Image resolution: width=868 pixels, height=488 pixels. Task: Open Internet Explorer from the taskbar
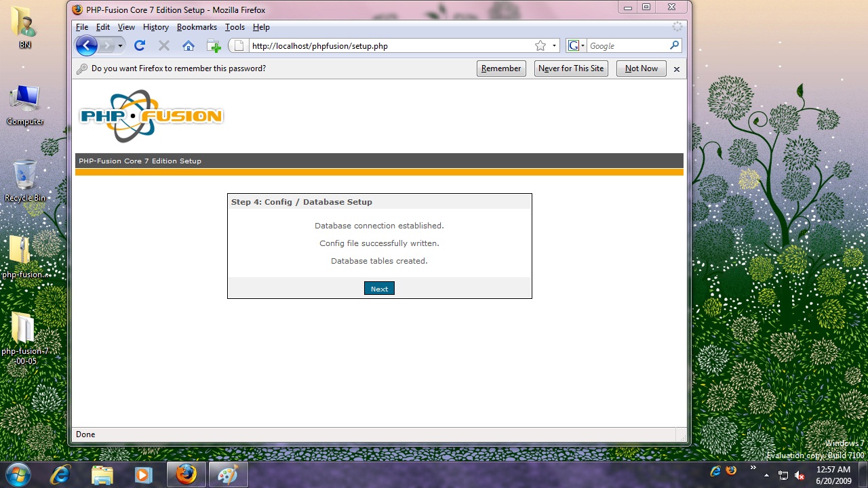coord(60,474)
